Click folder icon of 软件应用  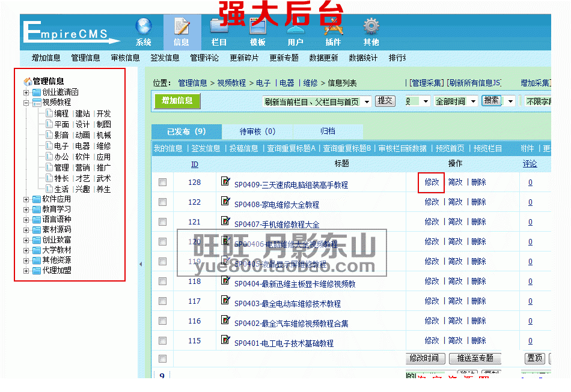click(x=37, y=199)
